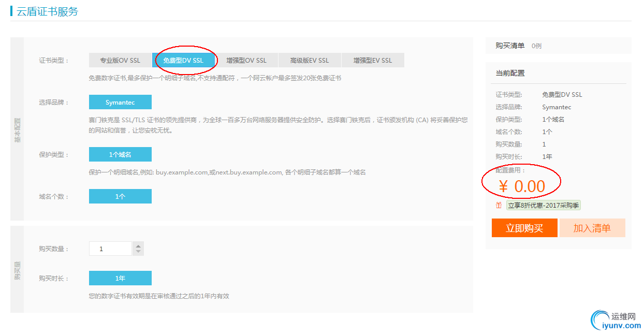644x334 pixels.
Task: Click 配置费用 label in summary
Action: (x=510, y=170)
